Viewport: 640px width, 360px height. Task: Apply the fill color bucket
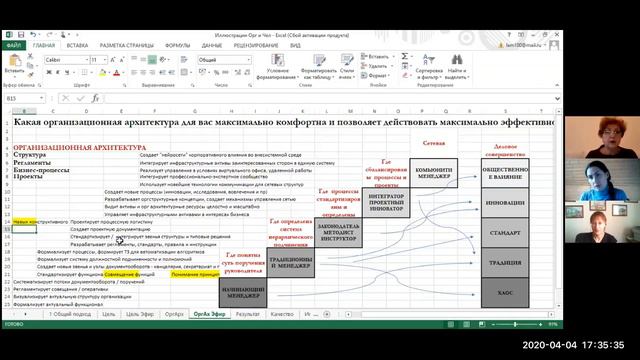[x=102, y=72]
